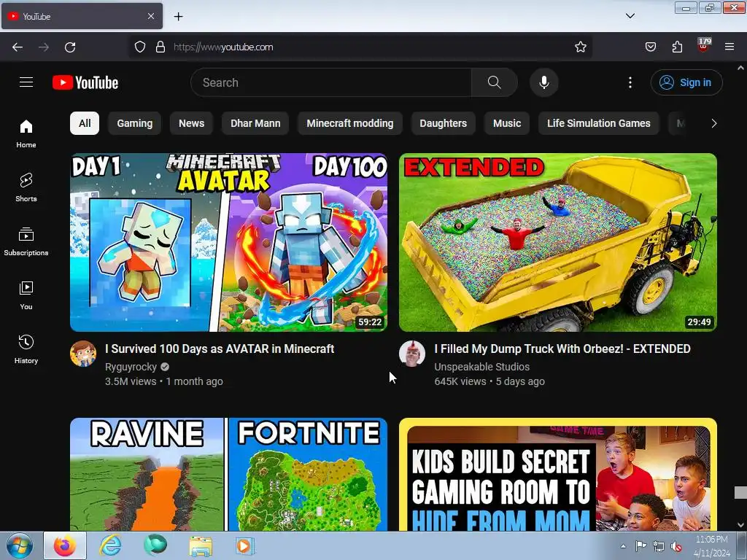
Task: Click the YouTube logo
Action: 85,82
